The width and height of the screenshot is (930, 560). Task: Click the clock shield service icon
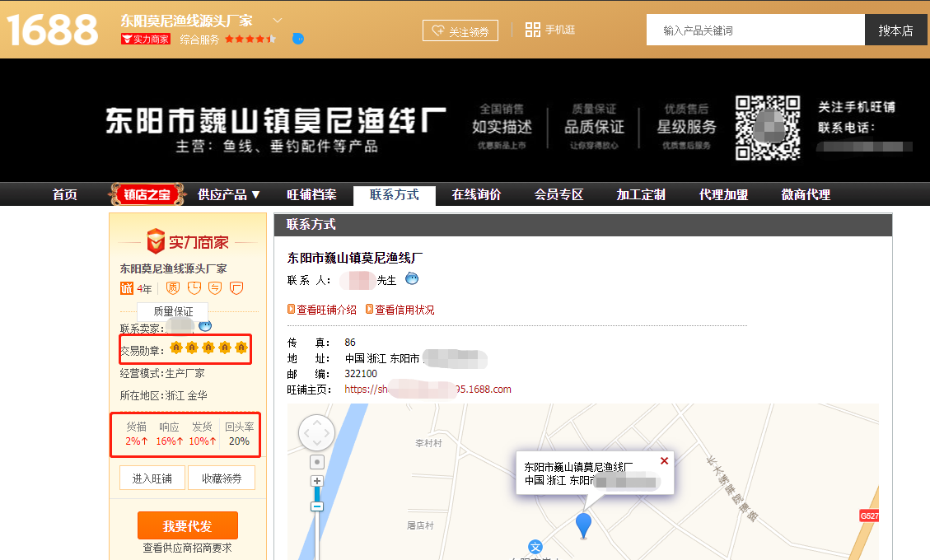[194, 287]
